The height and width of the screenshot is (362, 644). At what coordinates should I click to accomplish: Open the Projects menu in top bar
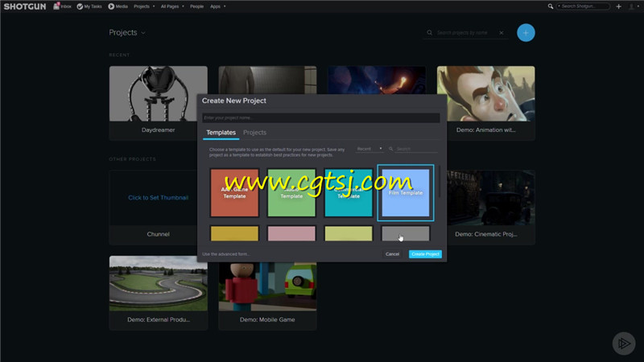click(x=144, y=6)
